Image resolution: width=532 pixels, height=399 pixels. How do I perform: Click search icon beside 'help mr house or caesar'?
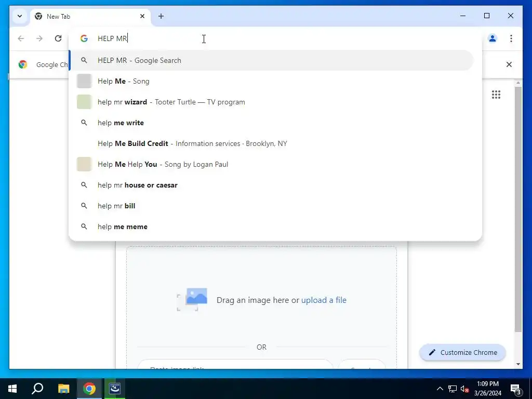(x=84, y=185)
